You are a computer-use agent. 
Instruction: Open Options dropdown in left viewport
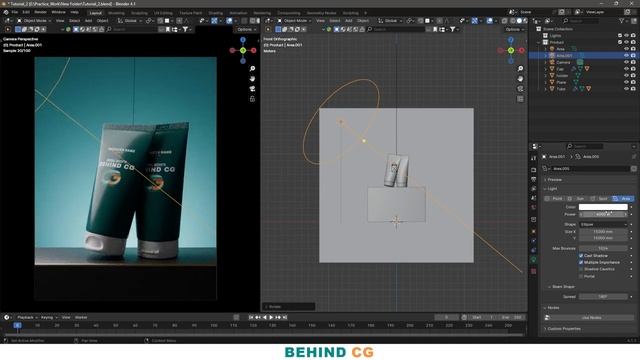point(247,29)
